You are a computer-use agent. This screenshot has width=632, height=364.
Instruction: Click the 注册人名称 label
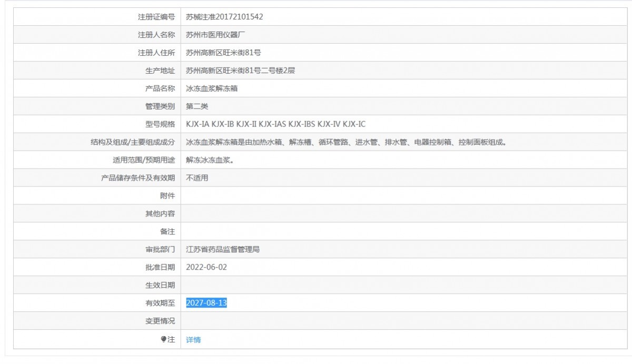[156, 35]
